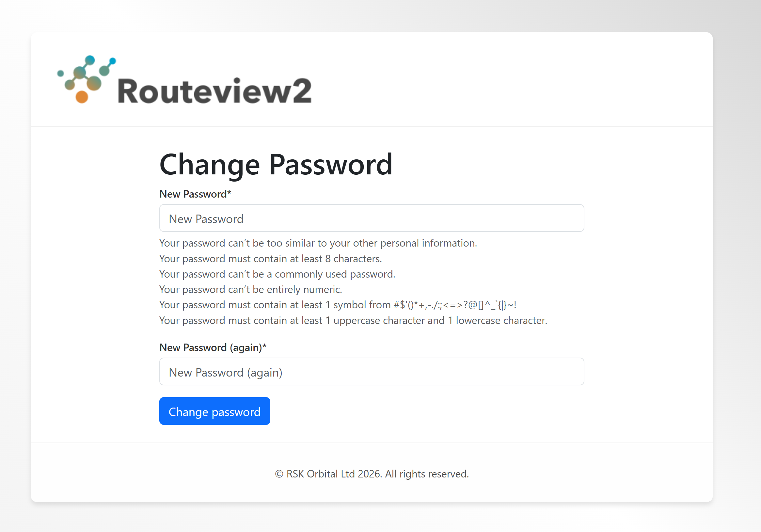Click the commonly used password hint
Screen dimensions: 761x532
click(x=277, y=274)
